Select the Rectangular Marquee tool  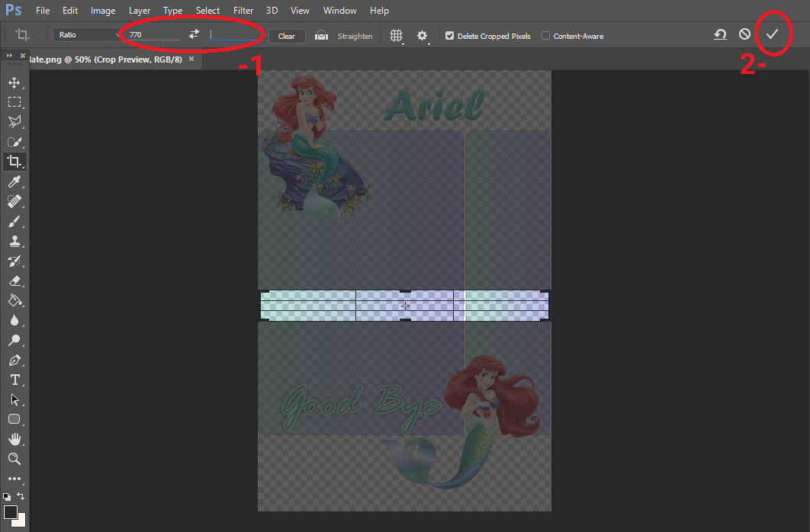(14, 102)
